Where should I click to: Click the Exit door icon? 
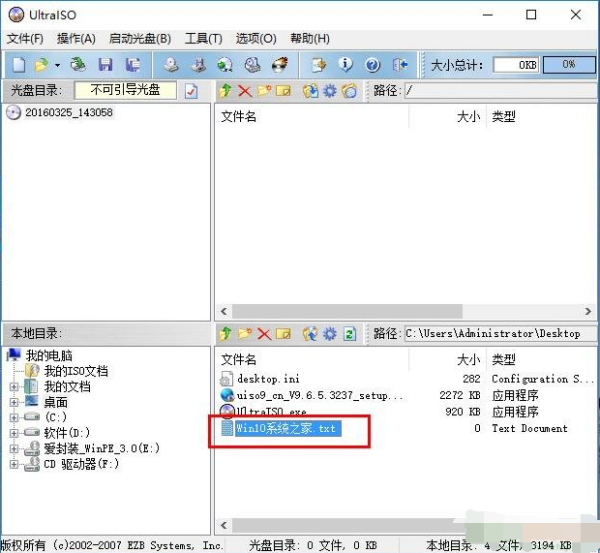point(400,65)
